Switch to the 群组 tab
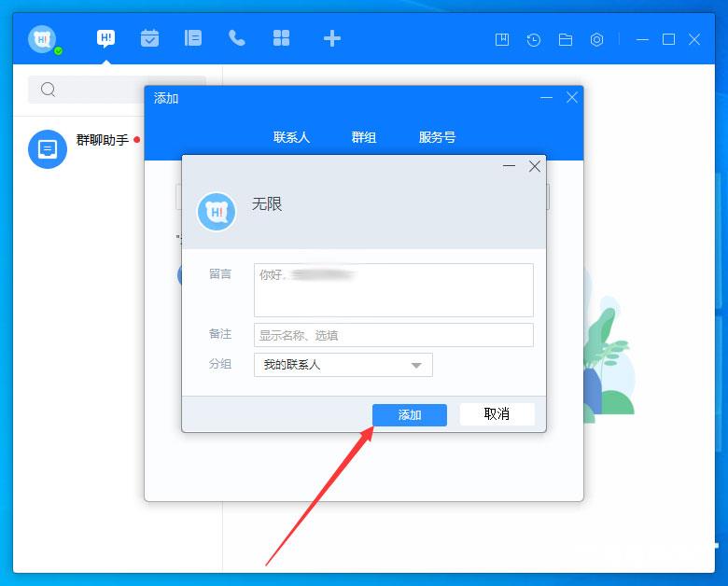The height and width of the screenshot is (586, 728). 364,137
